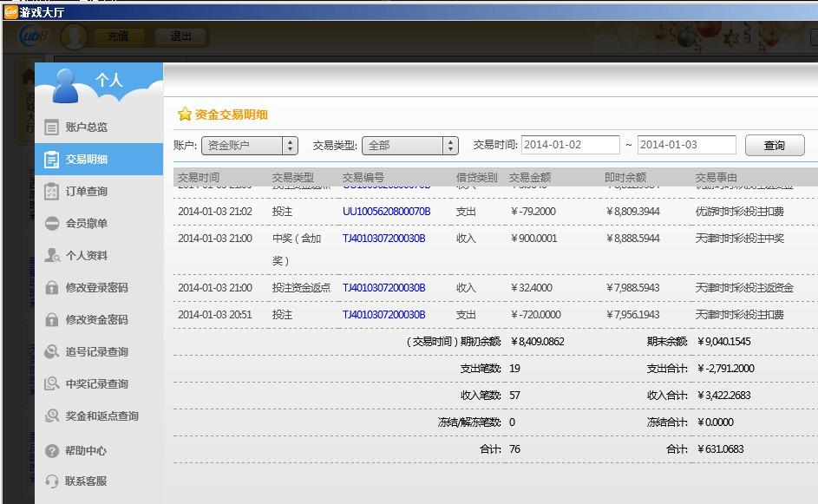Click 期初余额 value ¥8,409.0862
The height and width of the screenshot is (504, 818).
[537, 341]
